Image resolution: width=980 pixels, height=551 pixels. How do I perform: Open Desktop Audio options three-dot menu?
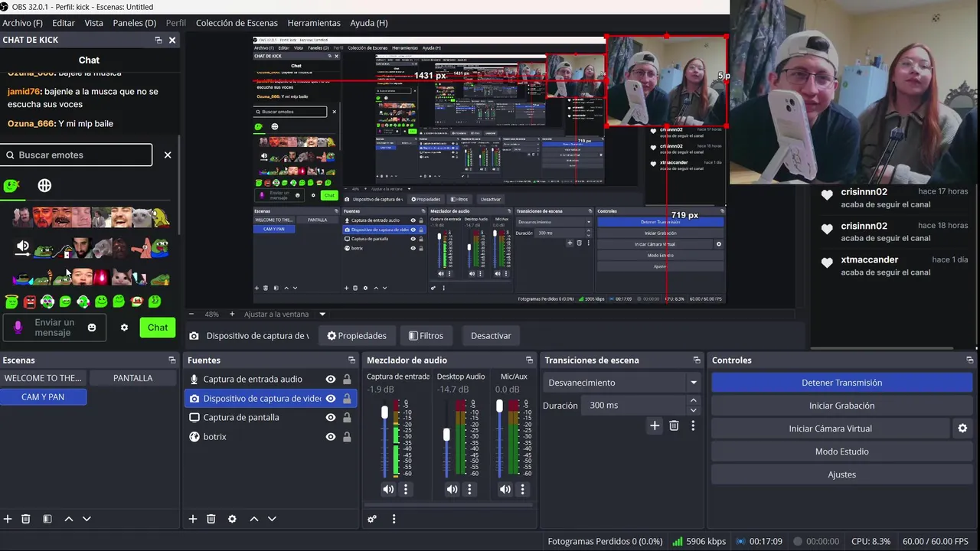pos(470,489)
